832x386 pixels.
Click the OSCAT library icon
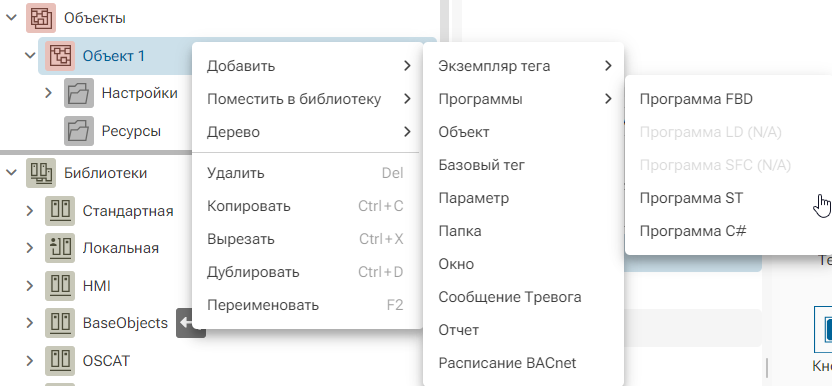[x=60, y=361]
